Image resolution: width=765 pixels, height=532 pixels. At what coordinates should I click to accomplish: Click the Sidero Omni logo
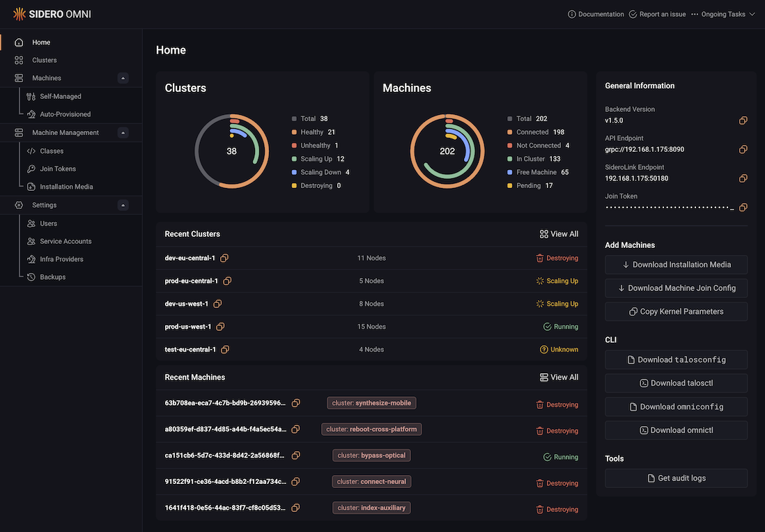tap(52, 14)
